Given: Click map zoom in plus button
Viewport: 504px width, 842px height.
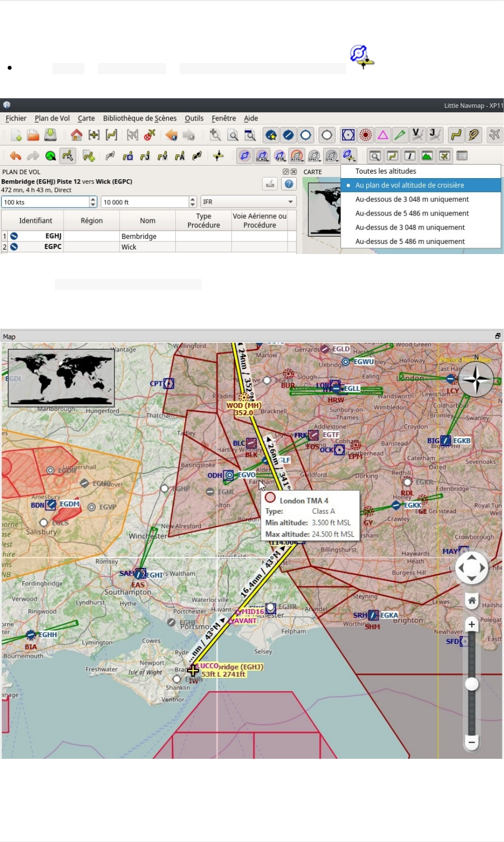Looking at the screenshot, I should pyautogui.click(x=472, y=624).
